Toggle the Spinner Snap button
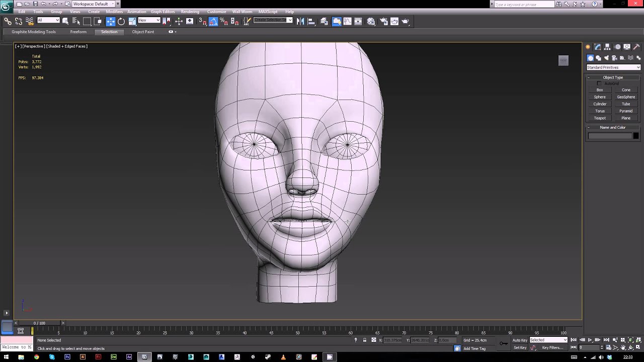This screenshot has width=644, height=362. [234, 21]
